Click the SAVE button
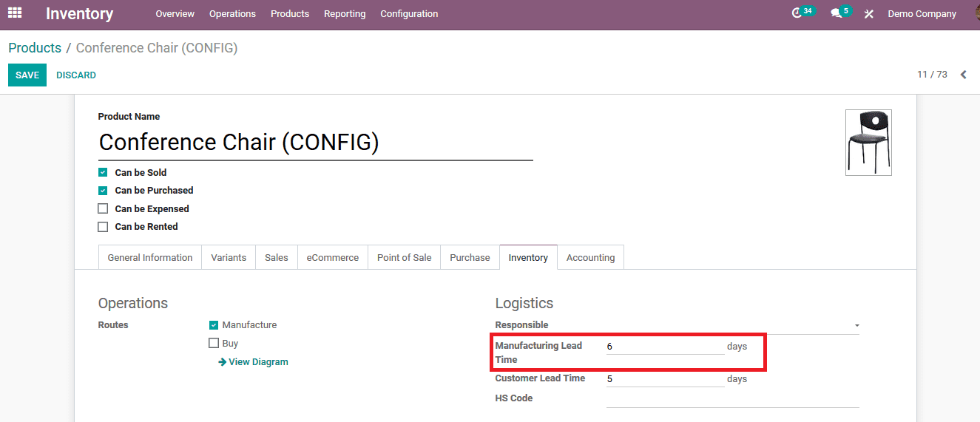980x422 pixels. [27, 75]
